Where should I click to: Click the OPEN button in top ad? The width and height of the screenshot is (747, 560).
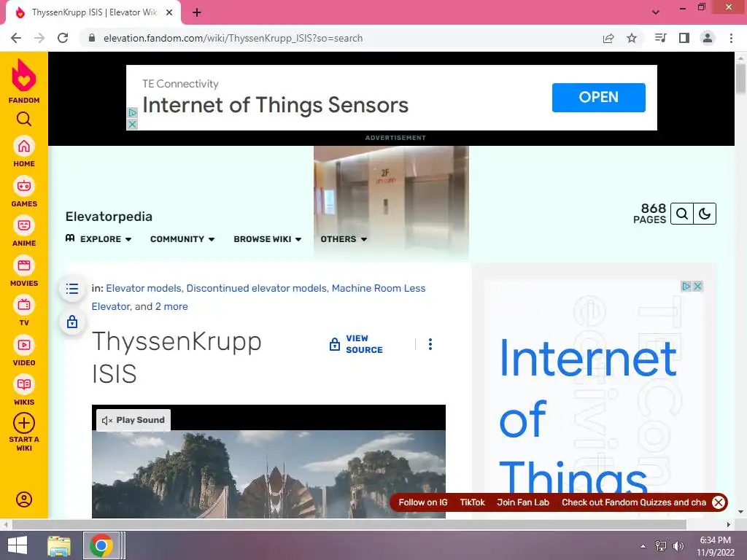pyautogui.click(x=598, y=98)
